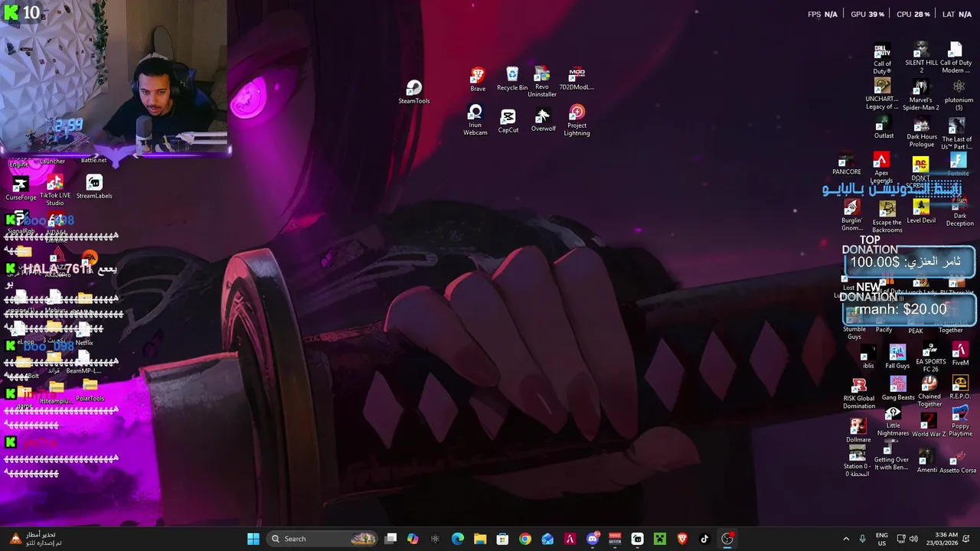
Task: Open the R.E.P.O. game shortcut
Action: point(960,388)
